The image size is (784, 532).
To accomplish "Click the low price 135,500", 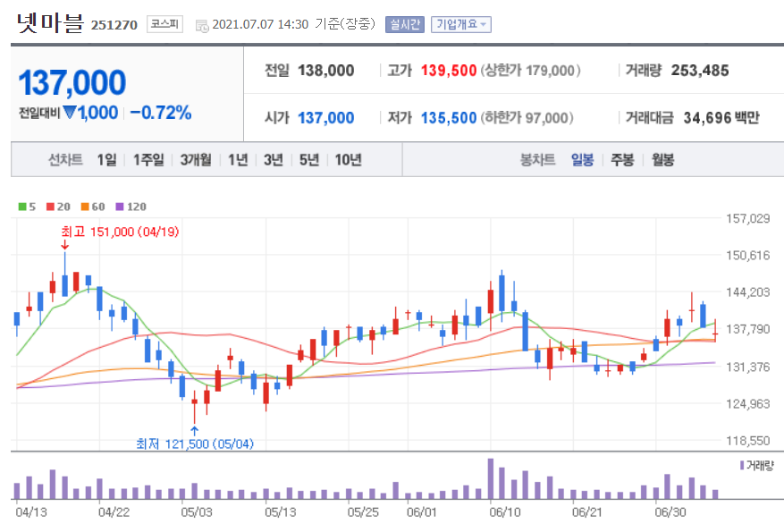I will [449, 118].
